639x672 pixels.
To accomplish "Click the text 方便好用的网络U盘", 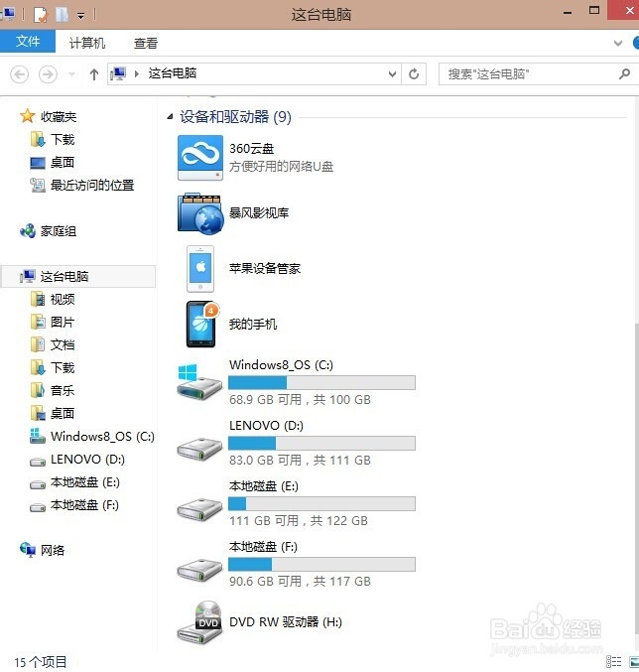I will pos(282,167).
